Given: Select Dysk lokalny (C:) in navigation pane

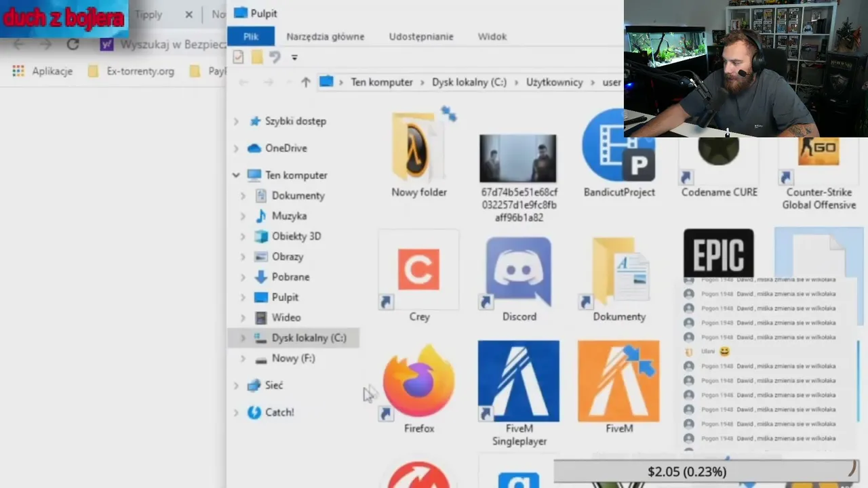Looking at the screenshot, I should pos(309,338).
